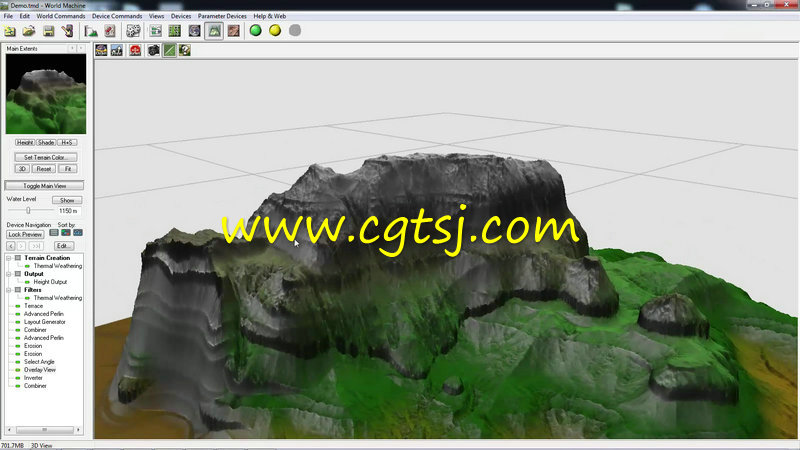The image size is (800, 450).
Task: Open the Help & Web menu
Action: (269, 16)
